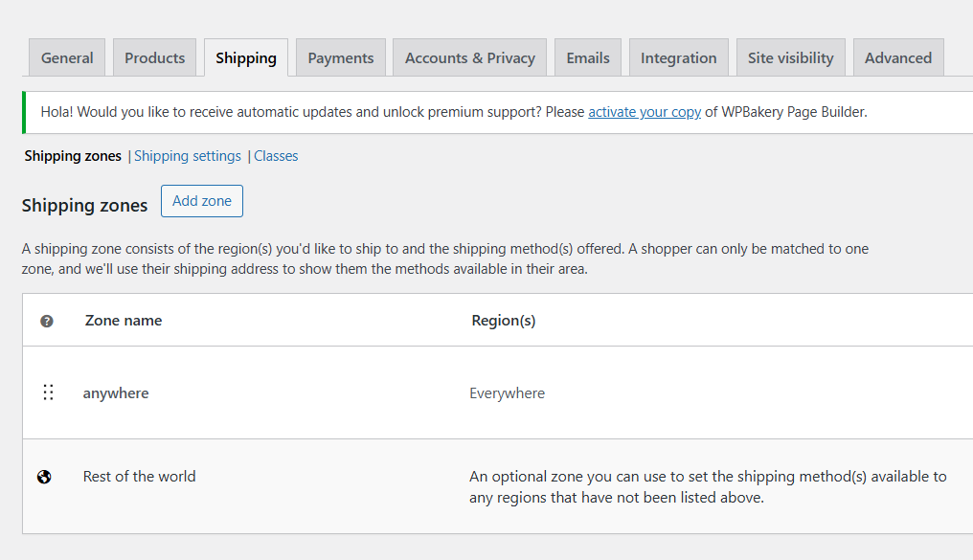The image size is (973, 560).
Task: Open the General settings tab
Action: click(66, 57)
